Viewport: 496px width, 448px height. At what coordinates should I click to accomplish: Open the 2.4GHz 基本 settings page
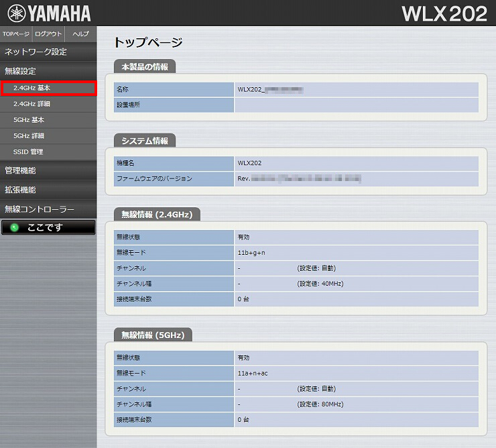coord(48,88)
